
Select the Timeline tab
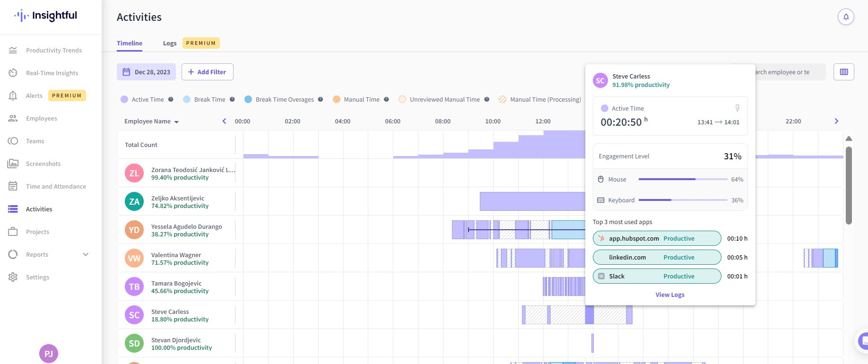click(130, 43)
